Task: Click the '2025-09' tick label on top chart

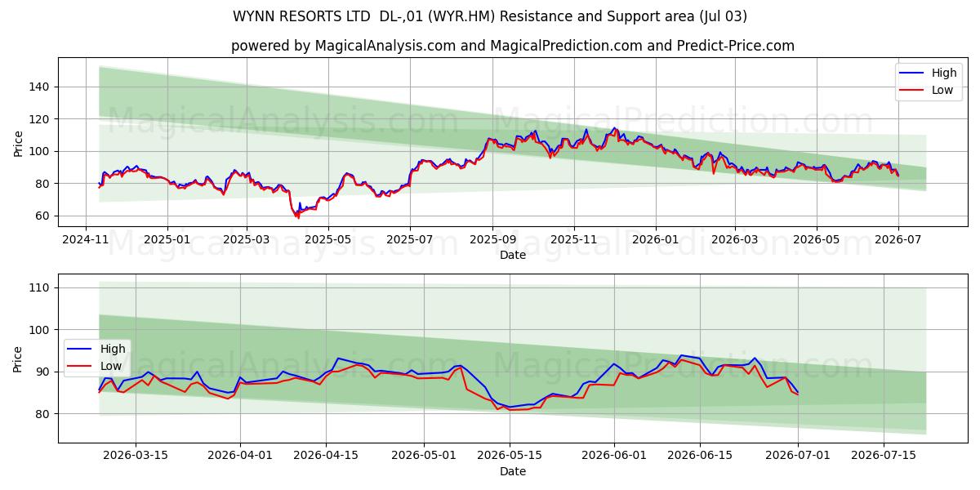Action: point(492,241)
